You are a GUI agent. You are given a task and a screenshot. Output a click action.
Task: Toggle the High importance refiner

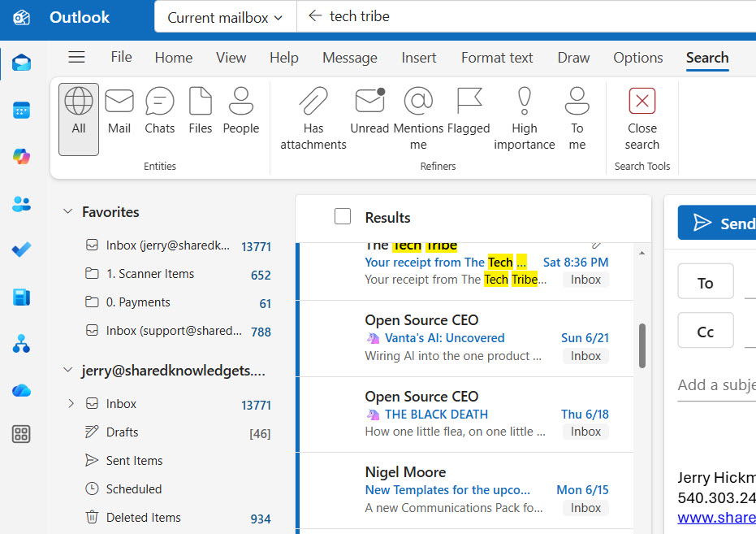tap(524, 119)
